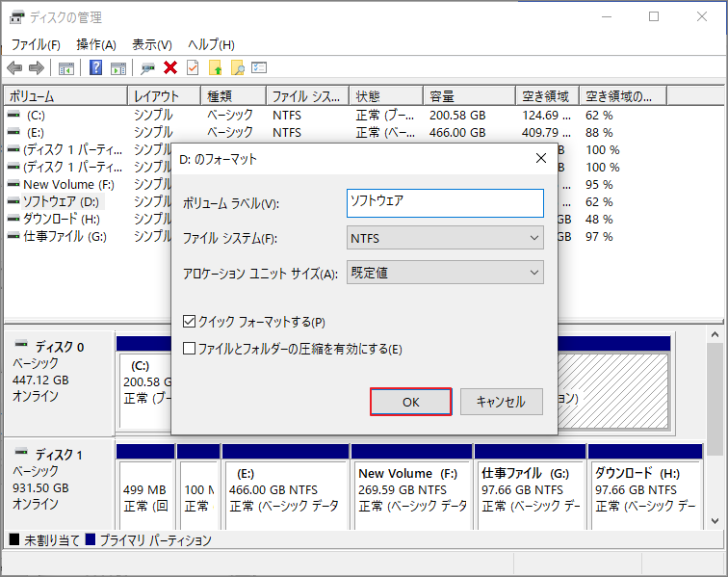Image resolution: width=728 pixels, height=577 pixels.
Task: Click the ボリューム ラベル input field
Action: click(445, 203)
